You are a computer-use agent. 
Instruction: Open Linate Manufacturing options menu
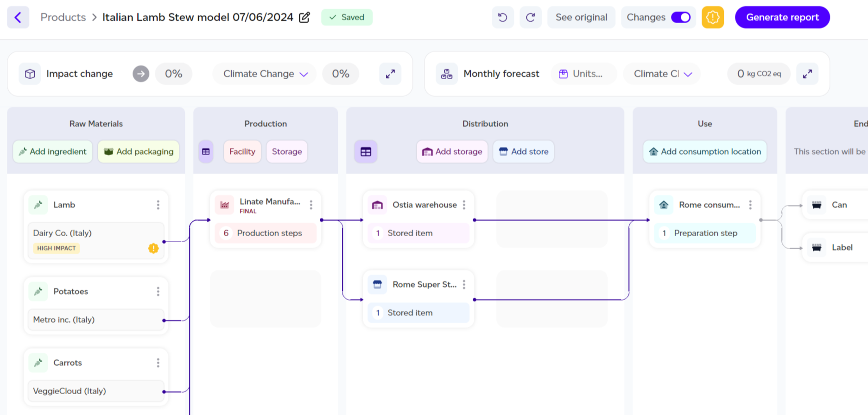pos(311,205)
